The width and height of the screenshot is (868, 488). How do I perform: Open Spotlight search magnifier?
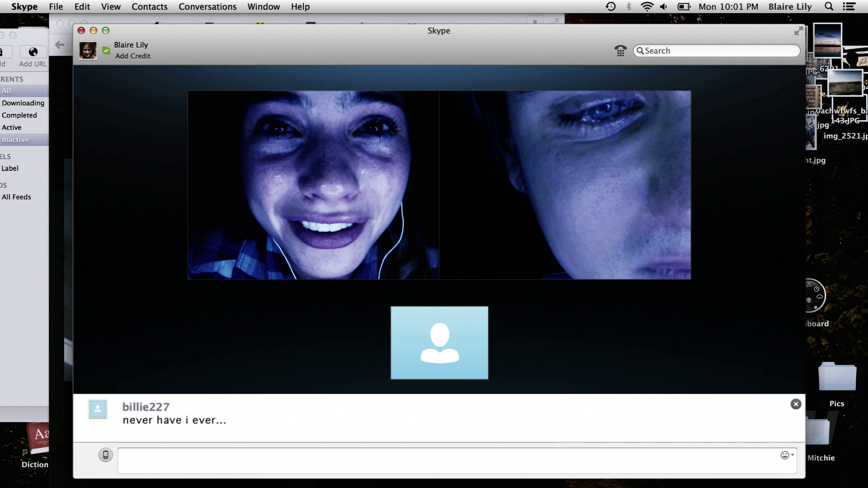point(829,7)
